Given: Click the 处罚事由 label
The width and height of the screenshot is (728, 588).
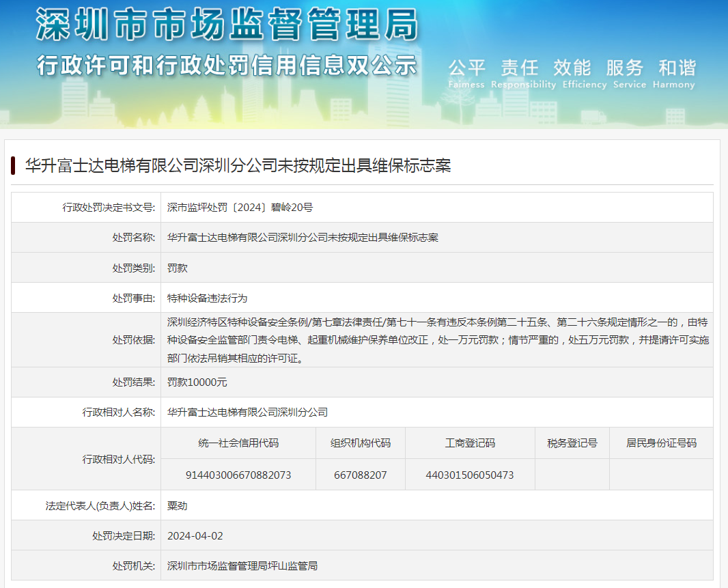Looking at the screenshot, I should (x=134, y=298).
